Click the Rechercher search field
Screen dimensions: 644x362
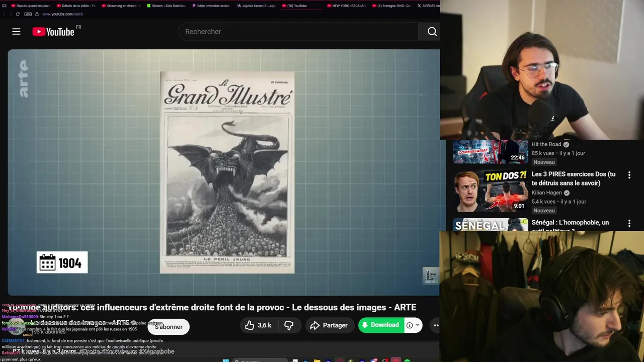click(x=298, y=32)
